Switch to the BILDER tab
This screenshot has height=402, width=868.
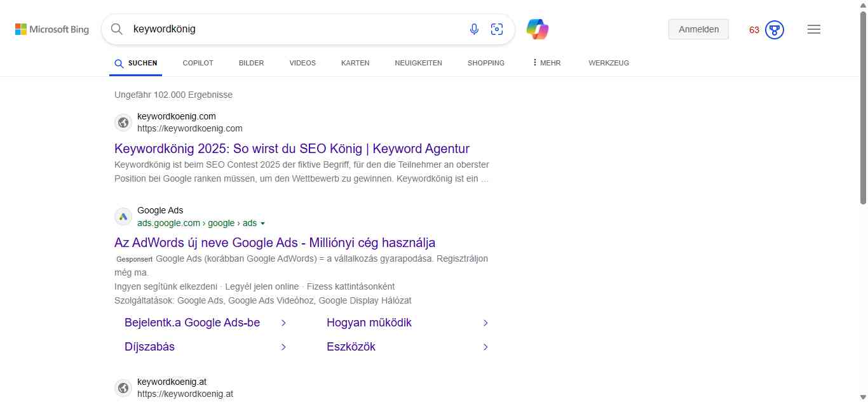coord(251,63)
